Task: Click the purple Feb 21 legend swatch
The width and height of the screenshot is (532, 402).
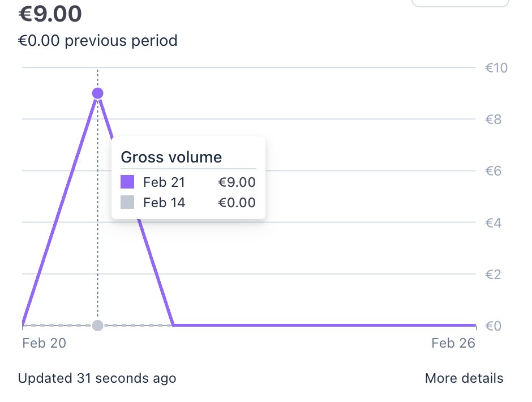Action: [x=127, y=182]
